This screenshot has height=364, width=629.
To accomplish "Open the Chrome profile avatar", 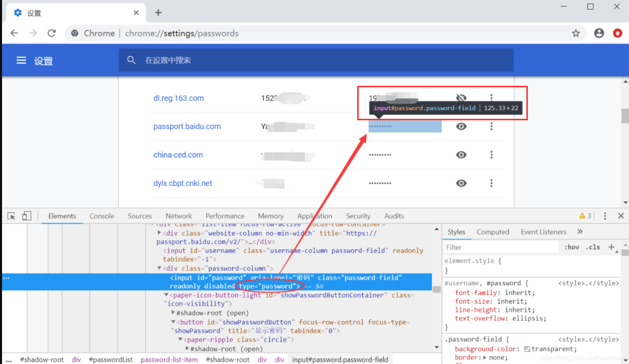I will coord(599,33).
